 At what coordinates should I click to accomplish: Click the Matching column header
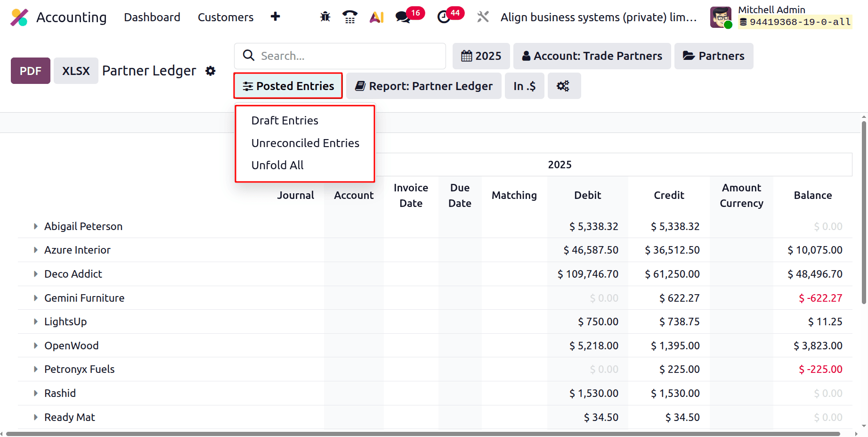coord(514,196)
